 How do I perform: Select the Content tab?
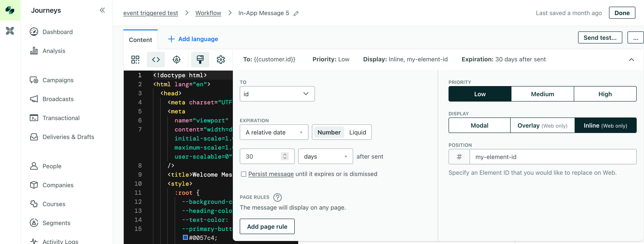click(x=140, y=40)
